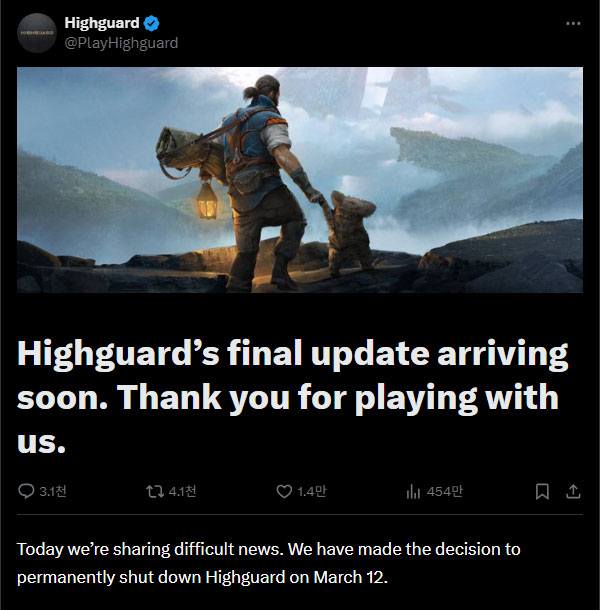This screenshot has width=600, height=610.
Task: Open the @PlayHighguard handle link
Action: click(x=121, y=43)
